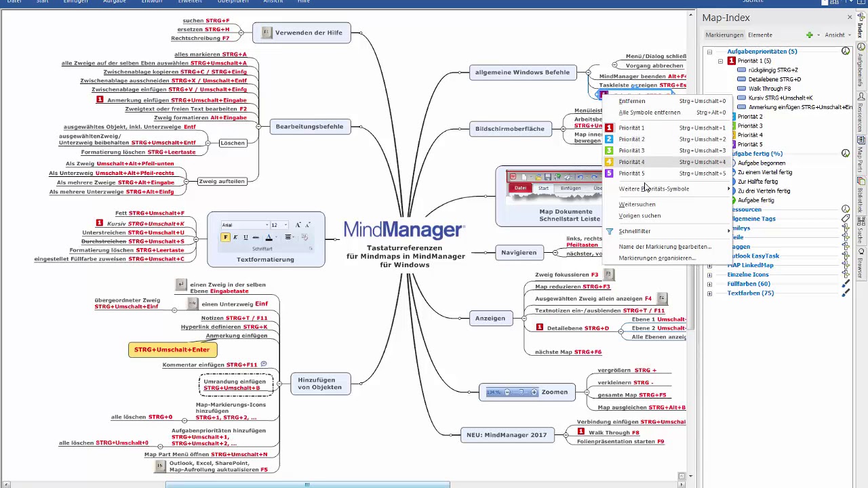Switch to the Elemente tab in Map-Index
The width and height of the screenshot is (868, 488).
point(760,35)
